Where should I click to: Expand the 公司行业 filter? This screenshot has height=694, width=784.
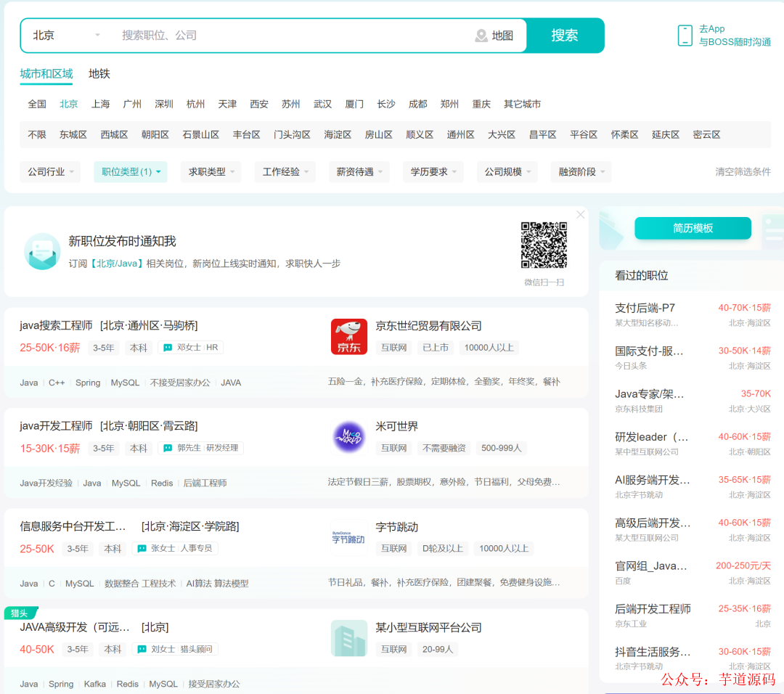[51, 171]
